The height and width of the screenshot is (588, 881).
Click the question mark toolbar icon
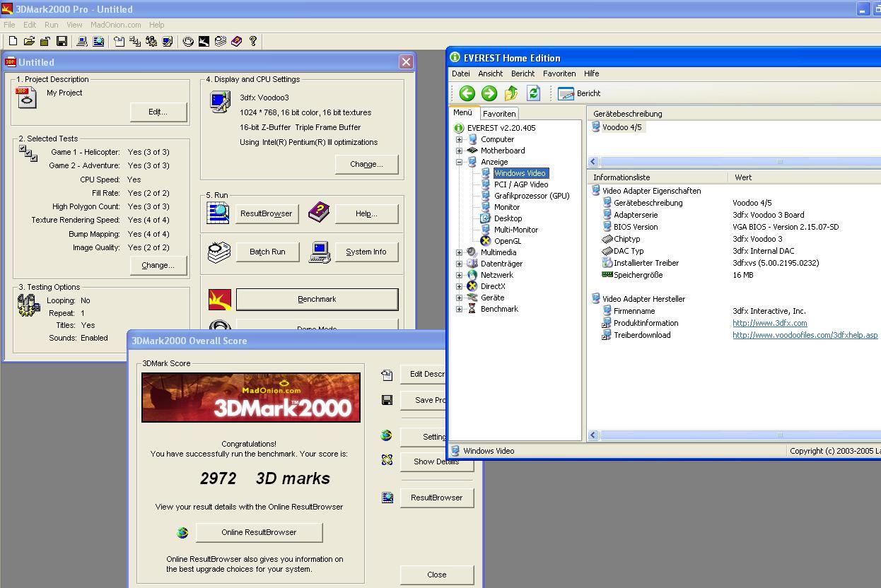tap(253, 42)
